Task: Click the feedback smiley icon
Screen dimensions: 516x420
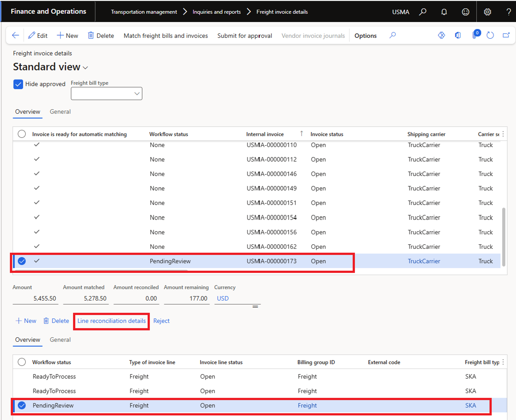Action: [466, 12]
